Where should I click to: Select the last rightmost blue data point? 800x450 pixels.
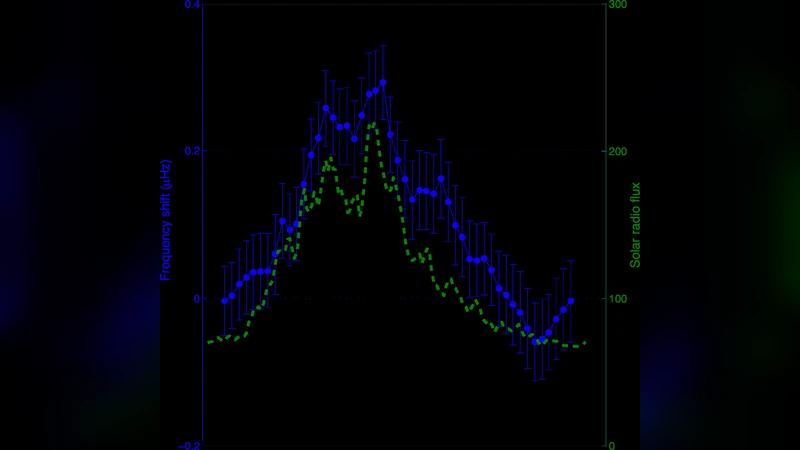pos(571,300)
